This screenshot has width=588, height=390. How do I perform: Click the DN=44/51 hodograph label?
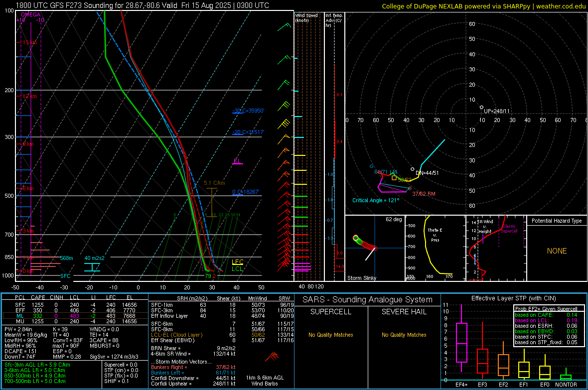427,173
